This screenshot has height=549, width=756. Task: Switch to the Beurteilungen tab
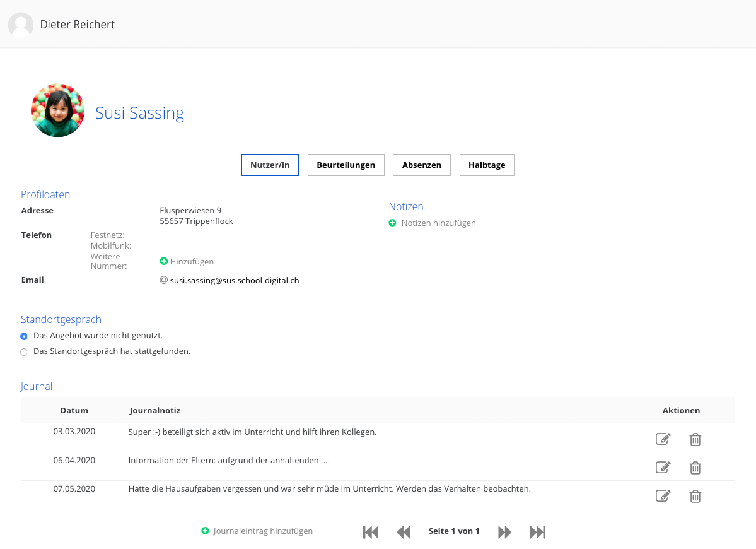(346, 165)
